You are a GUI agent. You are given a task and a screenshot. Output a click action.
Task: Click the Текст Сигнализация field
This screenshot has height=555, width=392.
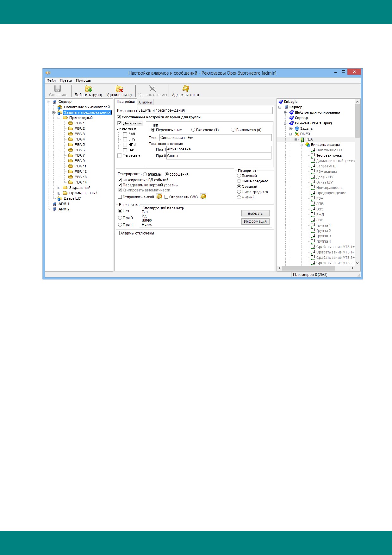[x=215, y=138]
